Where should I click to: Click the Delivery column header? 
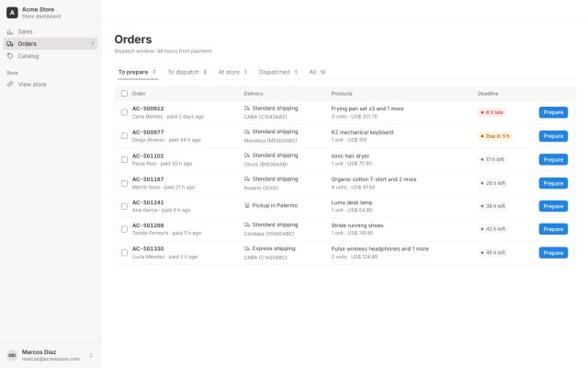coord(254,94)
